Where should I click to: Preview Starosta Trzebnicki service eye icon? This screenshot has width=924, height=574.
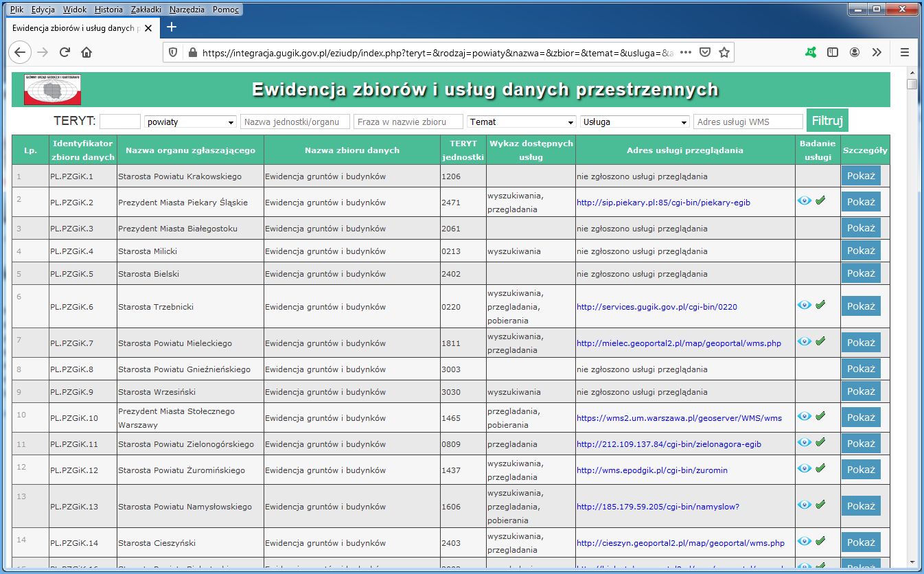coord(805,305)
